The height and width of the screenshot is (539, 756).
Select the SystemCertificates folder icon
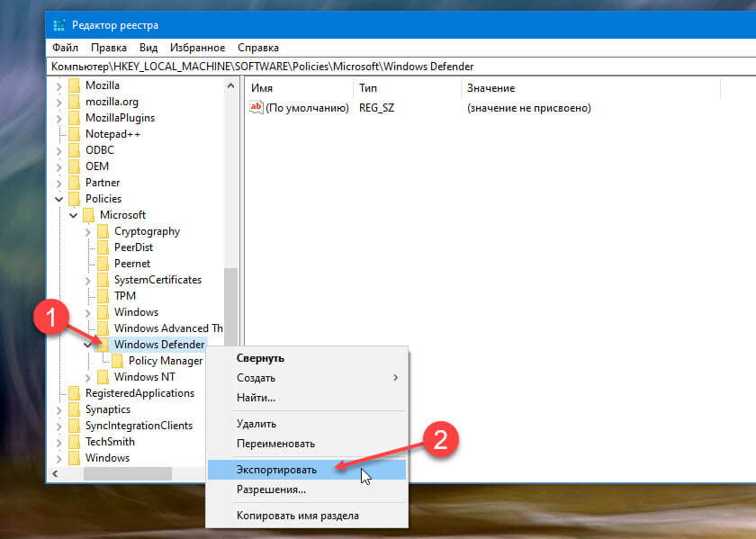pos(103,280)
